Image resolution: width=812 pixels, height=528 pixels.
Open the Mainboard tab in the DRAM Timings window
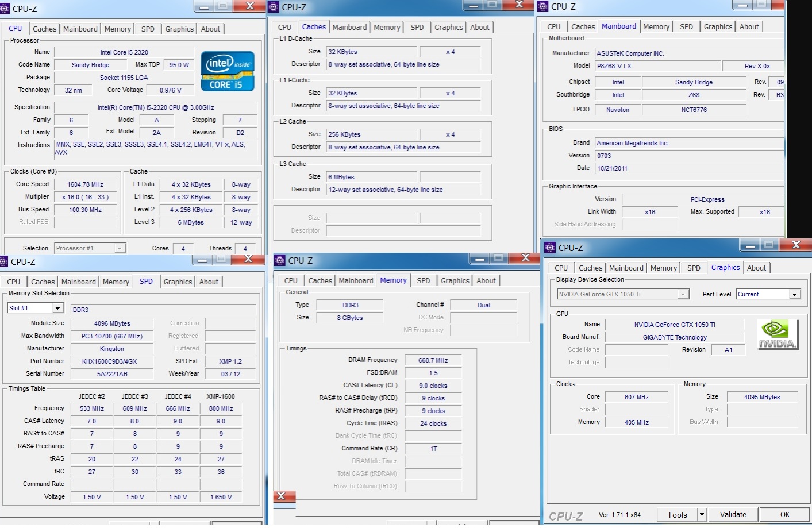coord(356,281)
